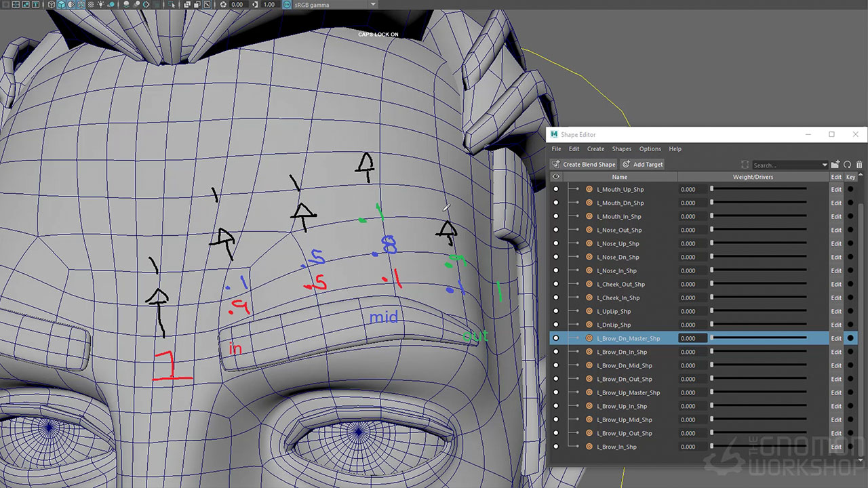Expand the Shape Editor search dropdown arrow
This screenshot has height=488, width=868.
(825, 165)
